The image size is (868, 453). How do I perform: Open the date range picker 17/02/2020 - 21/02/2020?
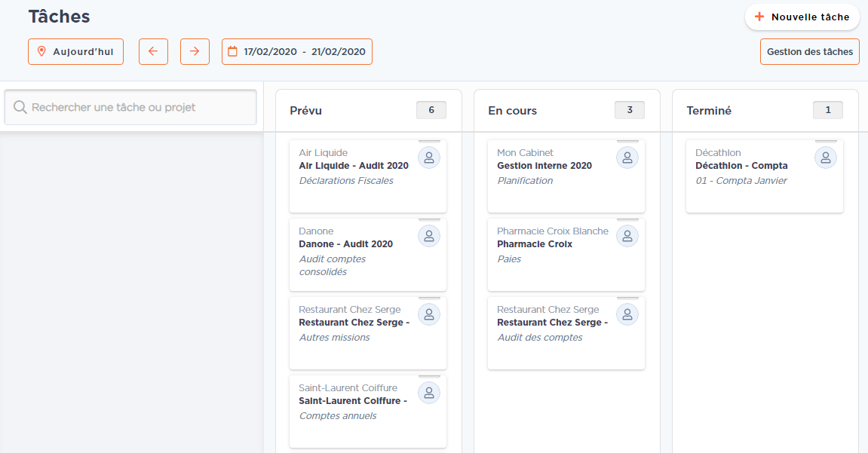(297, 51)
